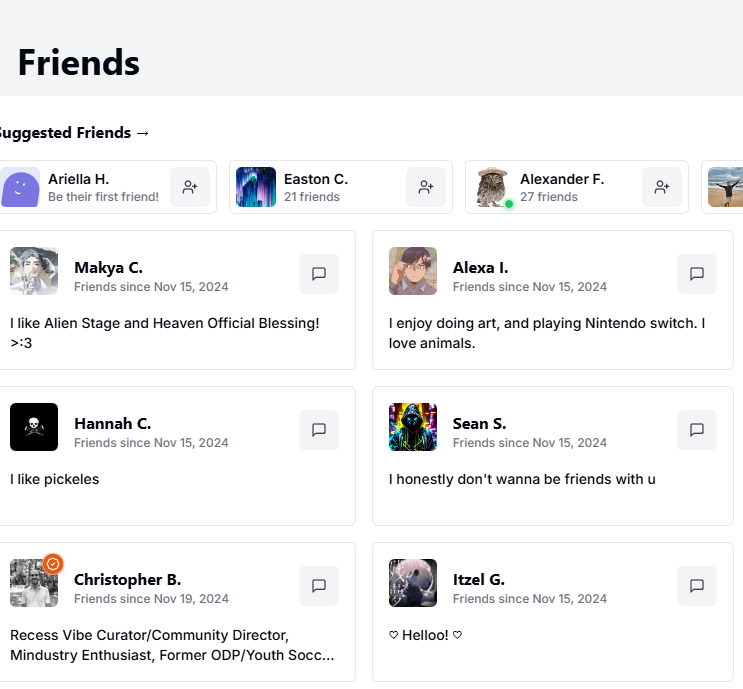Image resolution: width=743 pixels, height=689 pixels.
Task: Open chat with Makya C.
Action: click(x=319, y=274)
